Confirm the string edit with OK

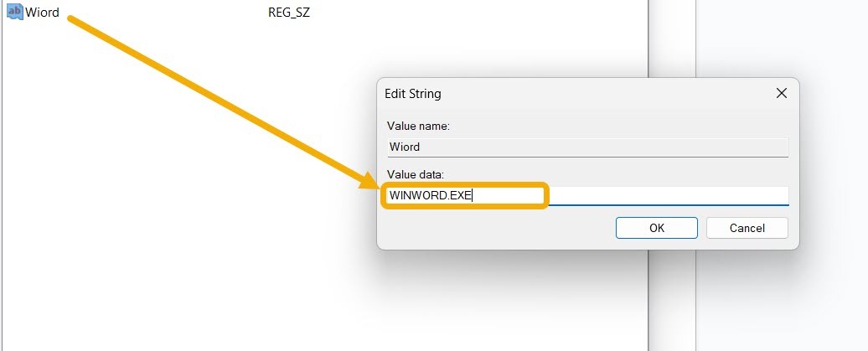tap(657, 228)
